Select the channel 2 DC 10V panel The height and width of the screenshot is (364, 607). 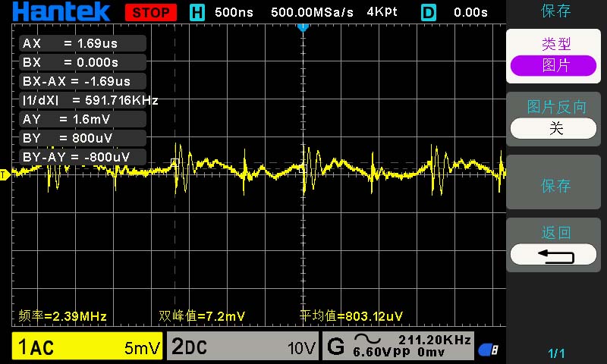(x=243, y=346)
